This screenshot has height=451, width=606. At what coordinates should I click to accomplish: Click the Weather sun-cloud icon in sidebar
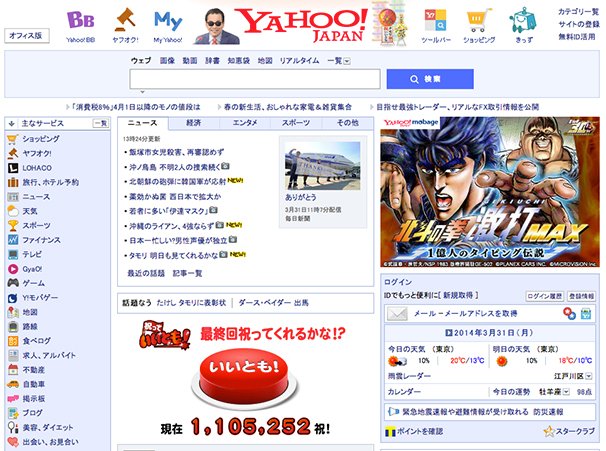tap(13, 211)
